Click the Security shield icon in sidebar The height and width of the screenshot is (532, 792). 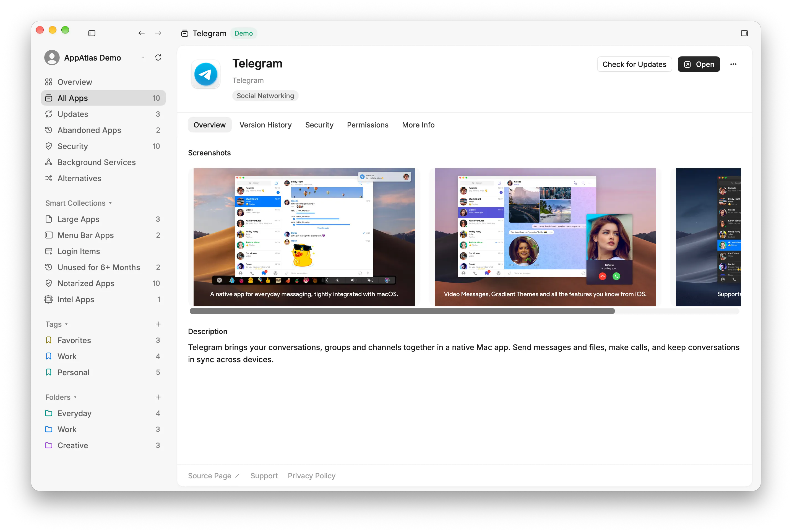[x=48, y=146]
